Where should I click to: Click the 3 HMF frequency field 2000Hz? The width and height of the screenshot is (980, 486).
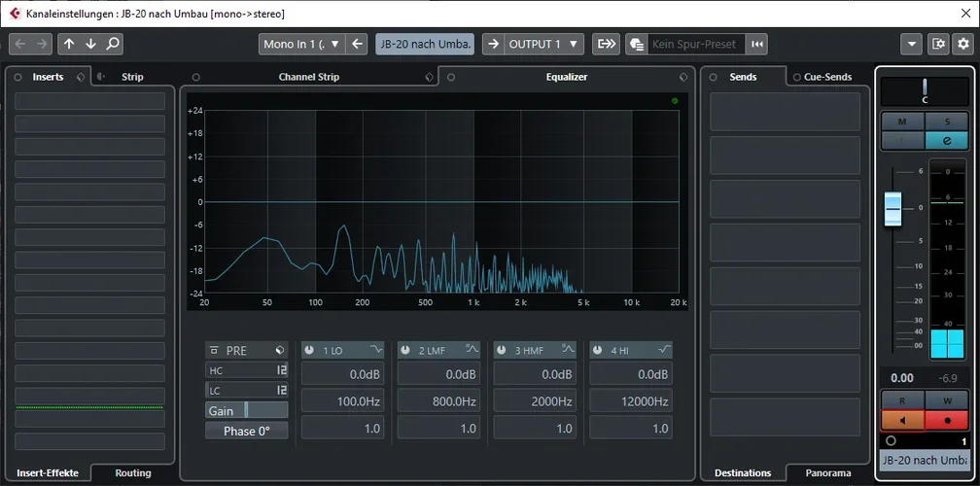pyautogui.click(x=534, y=401)
